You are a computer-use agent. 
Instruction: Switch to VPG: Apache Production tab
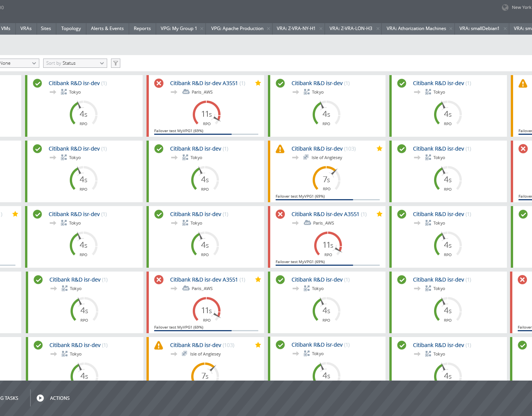click(237, 29)
